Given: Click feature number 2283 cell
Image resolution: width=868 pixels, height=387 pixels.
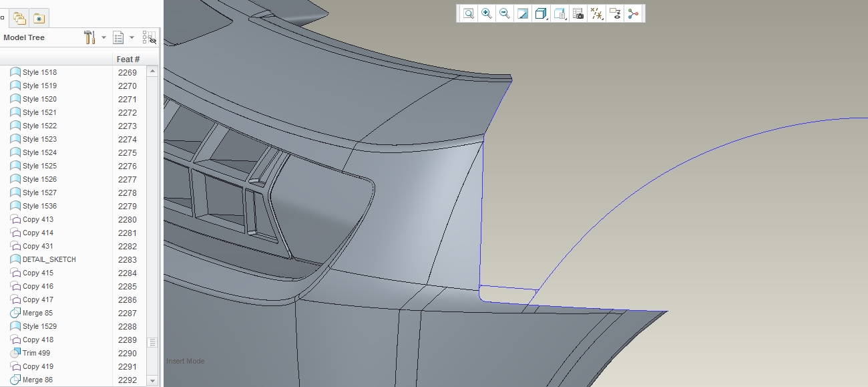Looking at the screenshot, I should 128,259.
